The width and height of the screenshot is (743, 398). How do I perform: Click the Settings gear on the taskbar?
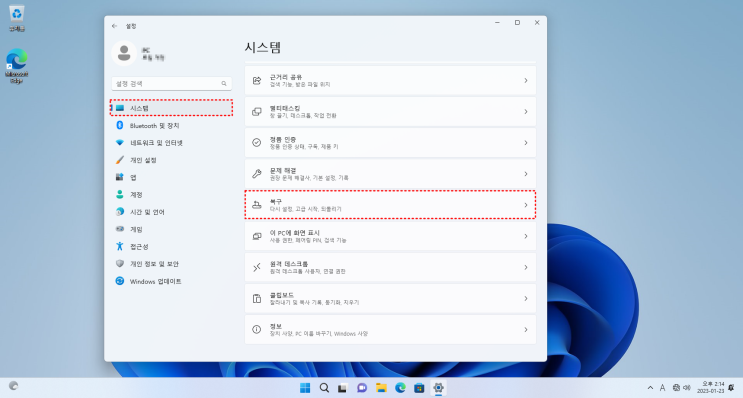pyautogui.click(x=438, y=388)
